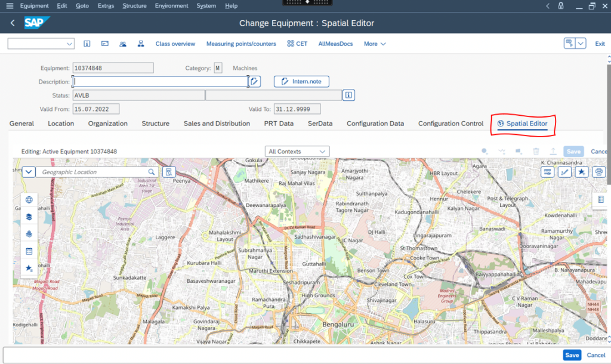The image size is (611, 364).
Task: Open the equipment information icon in the toolbar
Action: pos(87,44)
